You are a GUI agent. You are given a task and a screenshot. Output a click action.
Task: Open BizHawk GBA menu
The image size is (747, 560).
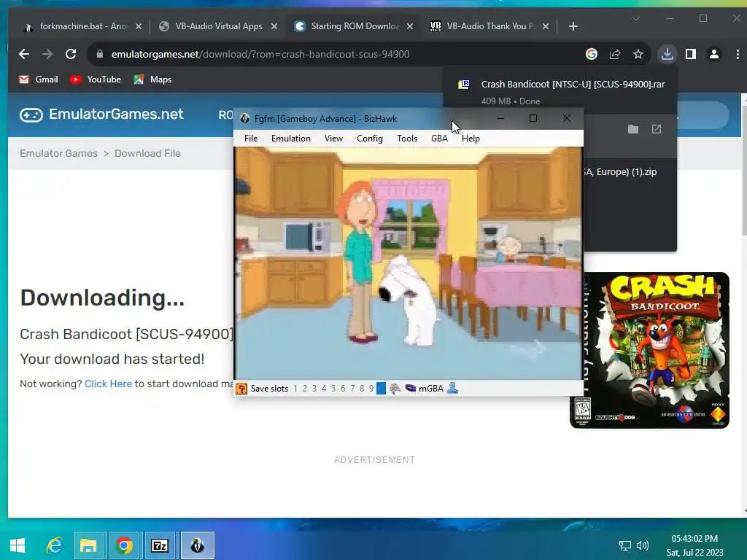point(439,139)
